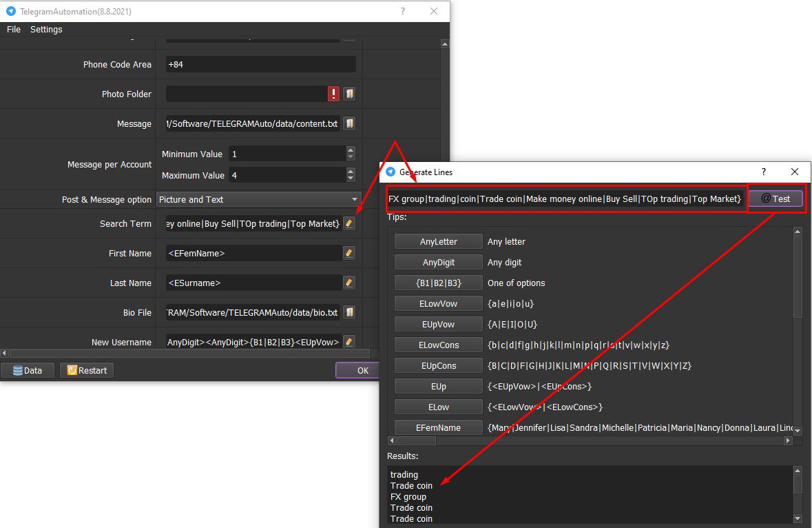
Task: Browse for the Message content file
Action: (x=350, y=123)
